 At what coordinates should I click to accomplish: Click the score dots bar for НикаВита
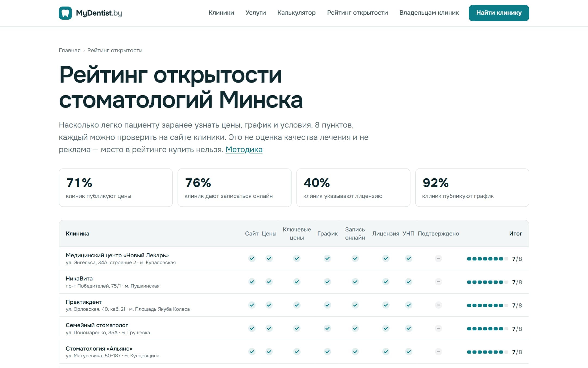point(487,282)
